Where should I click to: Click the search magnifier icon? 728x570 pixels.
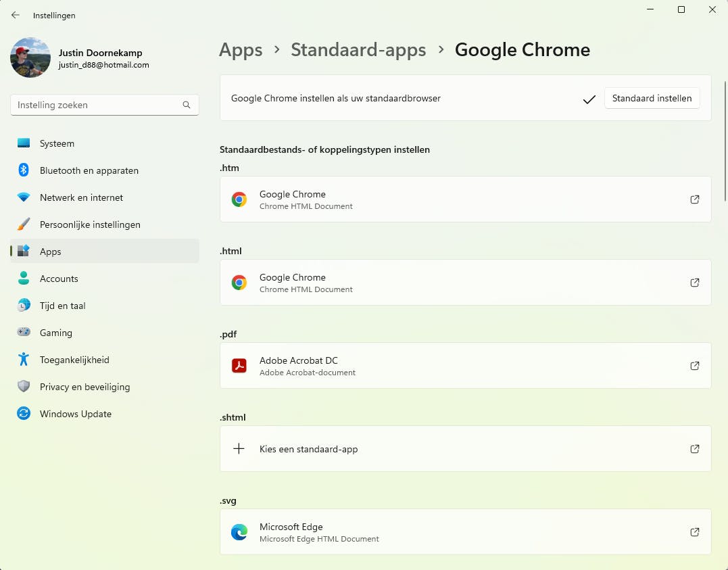tap(187, 105)
